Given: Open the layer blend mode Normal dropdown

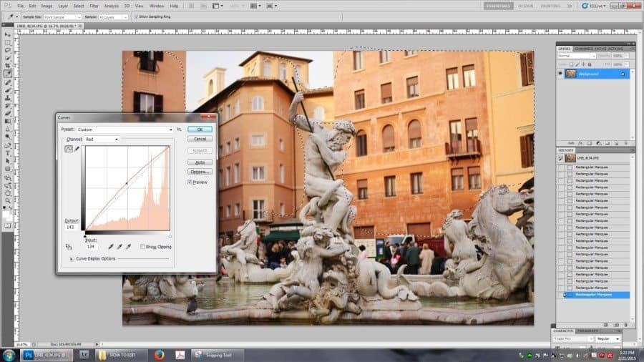Looking at the screenshot, I should pos(576,56).
